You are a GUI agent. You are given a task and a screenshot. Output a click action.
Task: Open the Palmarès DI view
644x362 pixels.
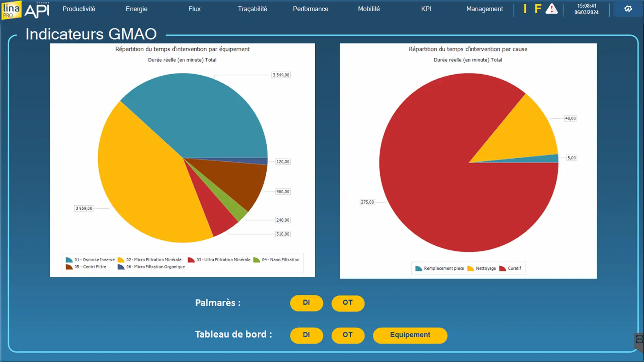coord(306,303)
